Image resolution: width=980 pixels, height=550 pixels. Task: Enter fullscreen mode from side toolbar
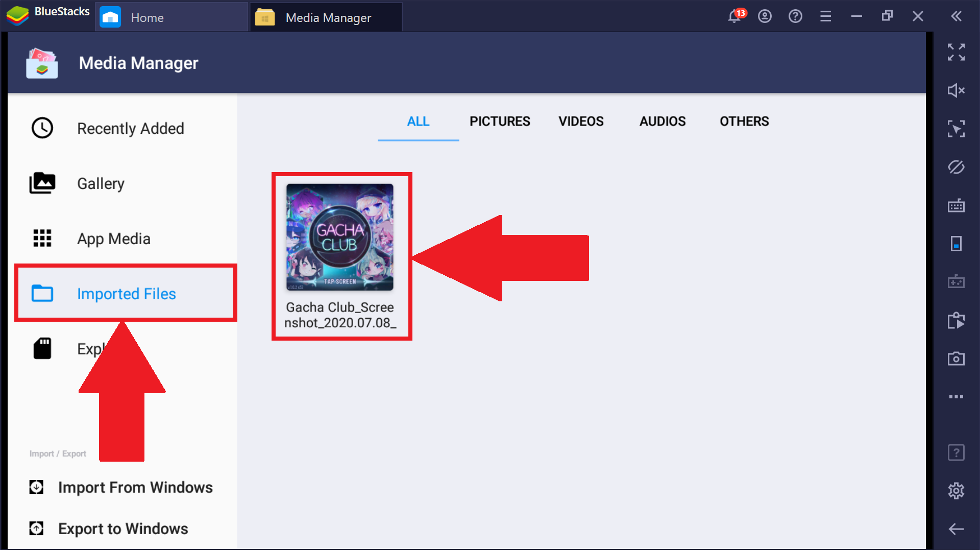click(956, 52)
